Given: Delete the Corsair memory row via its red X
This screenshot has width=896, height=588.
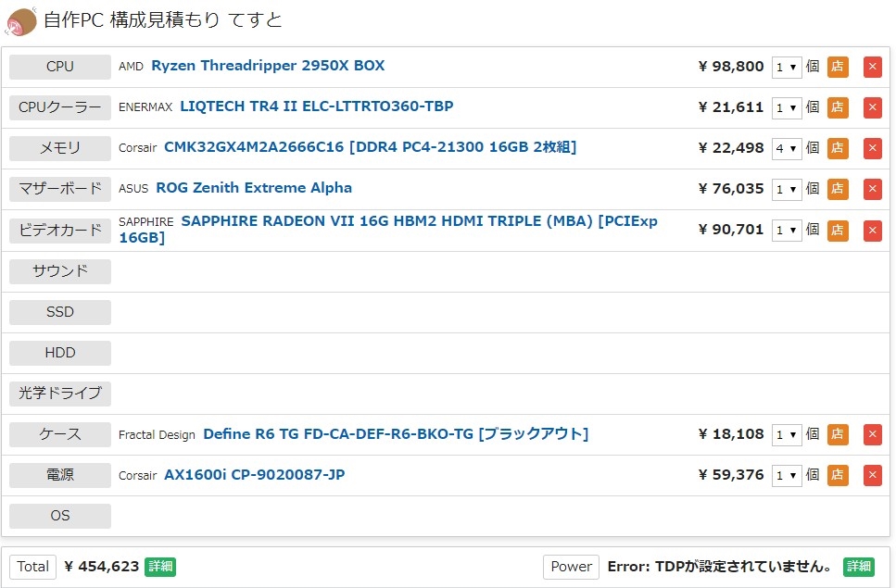Looking at the screenshot, I should coord(872,148).
